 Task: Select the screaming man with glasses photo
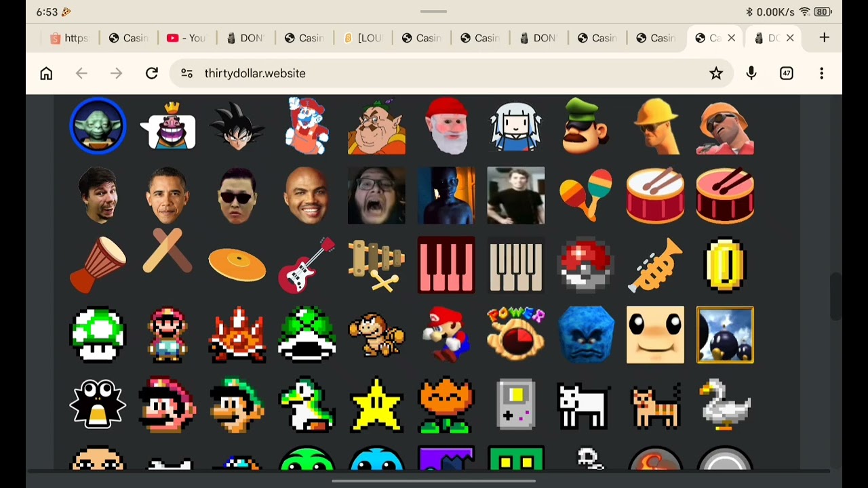point(376,196)
